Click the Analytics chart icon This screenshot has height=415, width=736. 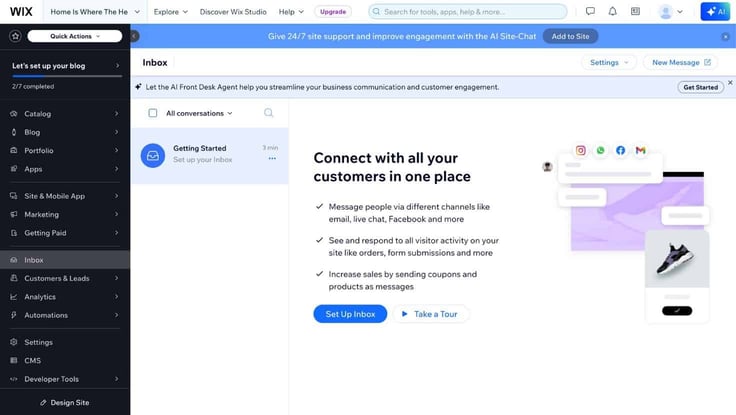pos(14,297)
